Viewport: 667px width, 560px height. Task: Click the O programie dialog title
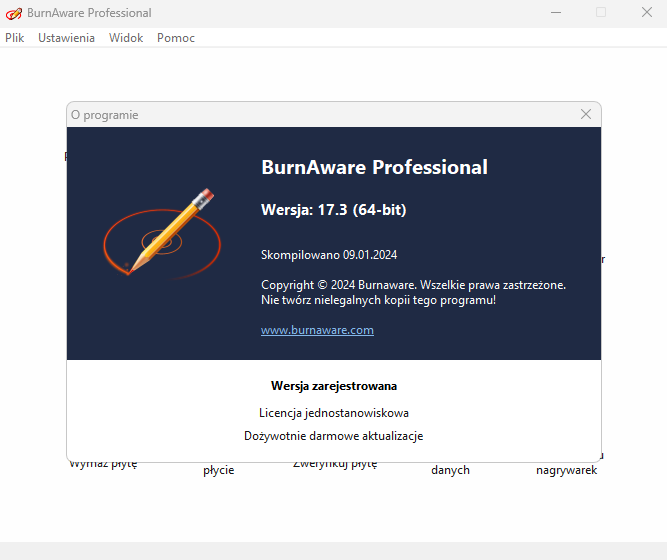[105, 115]
